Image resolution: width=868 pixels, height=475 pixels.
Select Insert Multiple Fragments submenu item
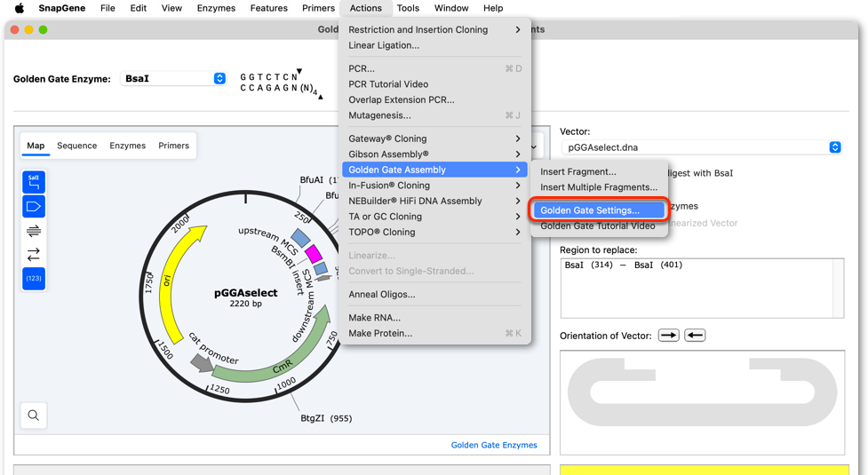pyautogui.click(x=599, y=187)
